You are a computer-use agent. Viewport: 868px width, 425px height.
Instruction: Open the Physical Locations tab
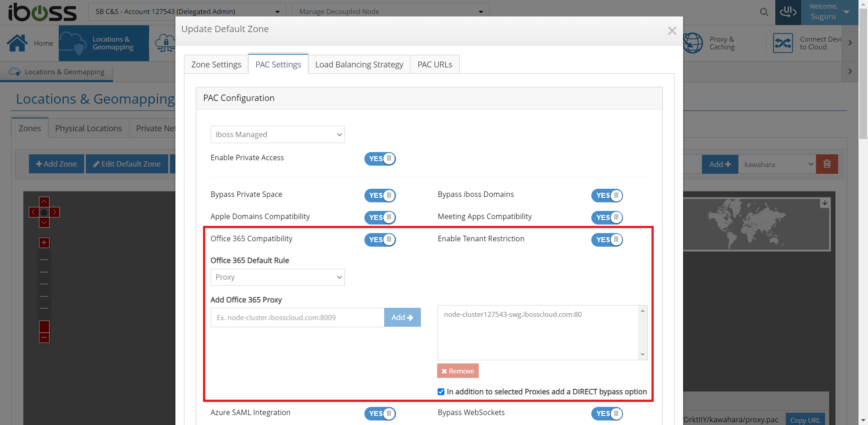pyautogui.click(x=89, y=128)
